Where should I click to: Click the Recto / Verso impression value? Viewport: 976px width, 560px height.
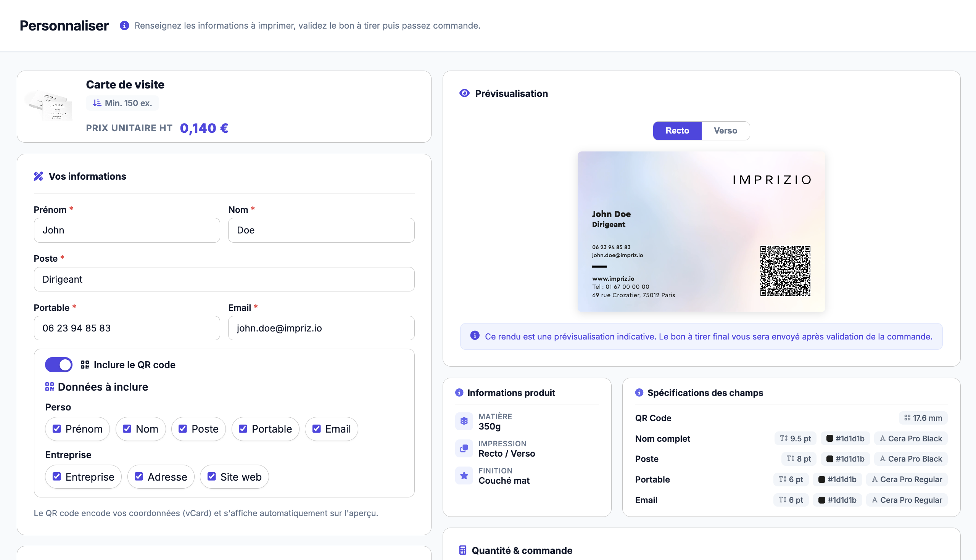click(x=507, y=454)
